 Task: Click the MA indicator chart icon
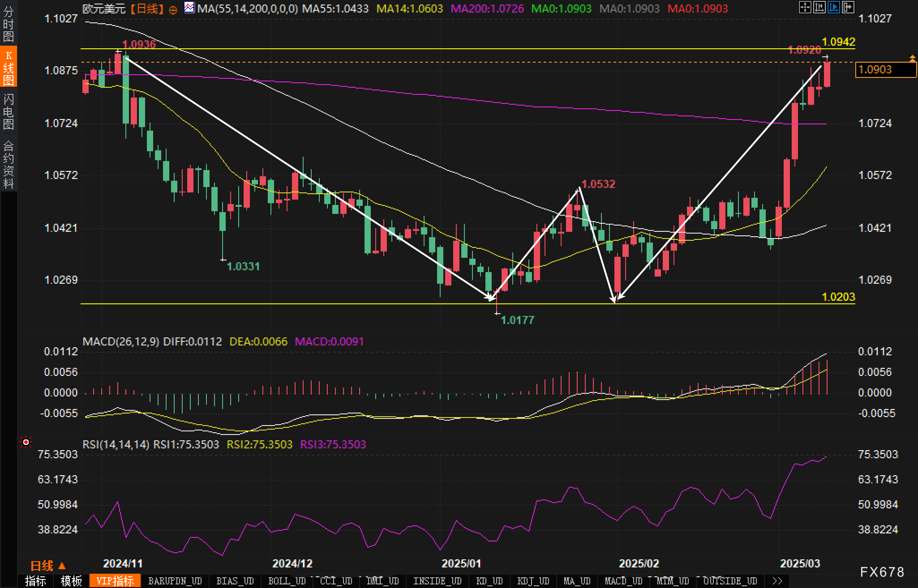tap(189, 8)
